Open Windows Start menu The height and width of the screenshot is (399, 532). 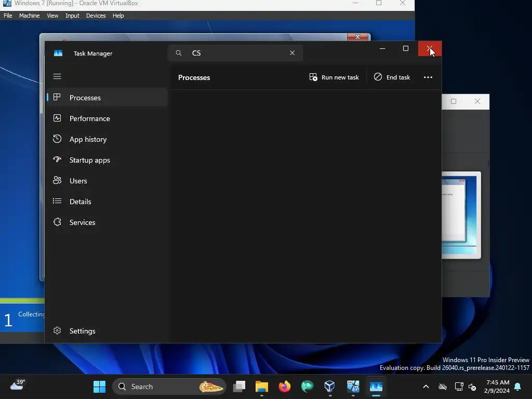pos(99,387)
